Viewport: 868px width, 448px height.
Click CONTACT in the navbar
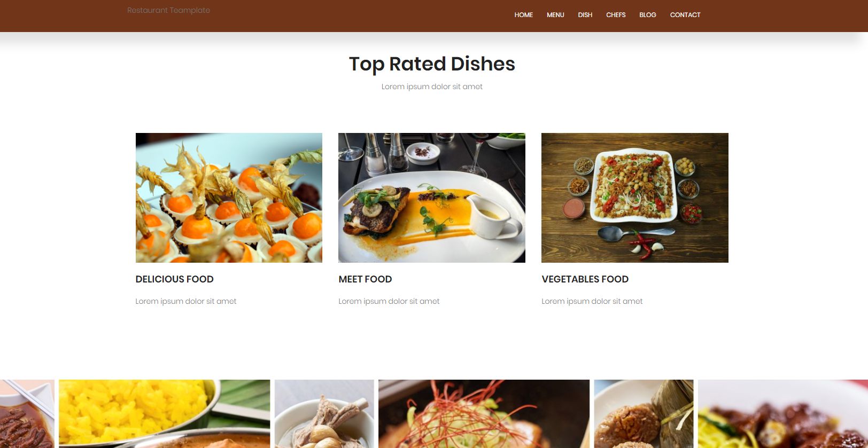pos(685,15)
